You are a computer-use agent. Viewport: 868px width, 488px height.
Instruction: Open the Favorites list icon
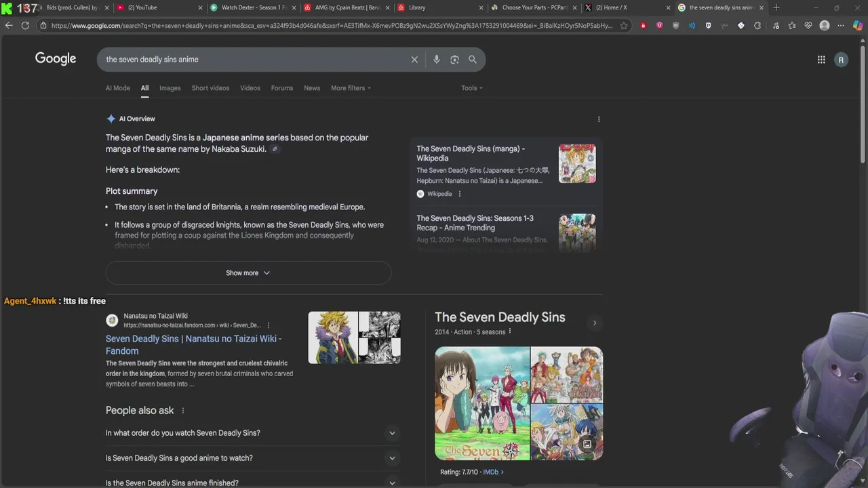(x=792, y=26)
